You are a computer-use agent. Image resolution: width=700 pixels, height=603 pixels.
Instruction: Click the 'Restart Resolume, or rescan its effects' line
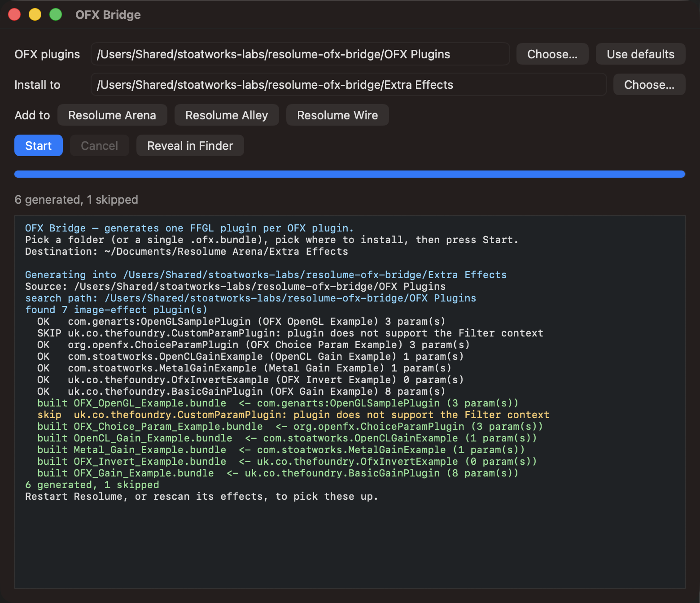pyautogui.click(x=201, y=496)
